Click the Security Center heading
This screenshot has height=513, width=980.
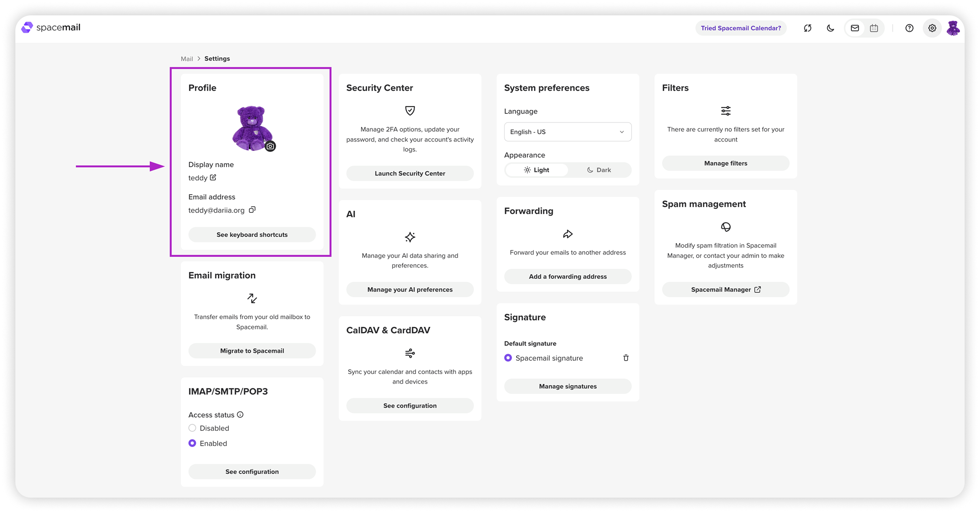(379, 88)
